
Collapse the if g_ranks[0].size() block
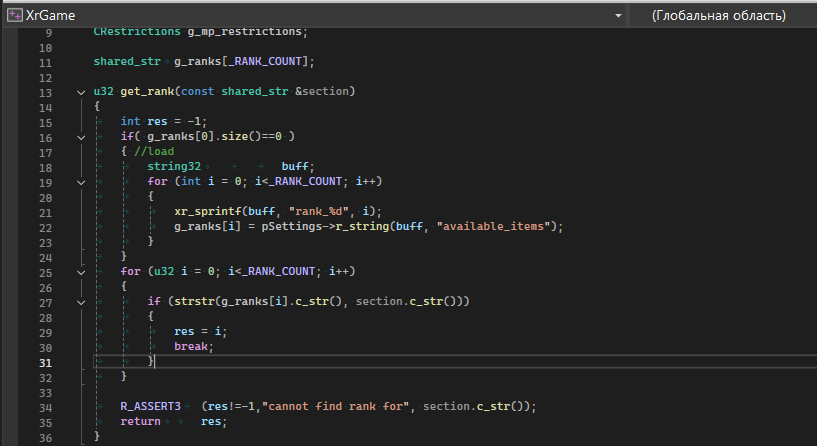(x=80, y=137)
